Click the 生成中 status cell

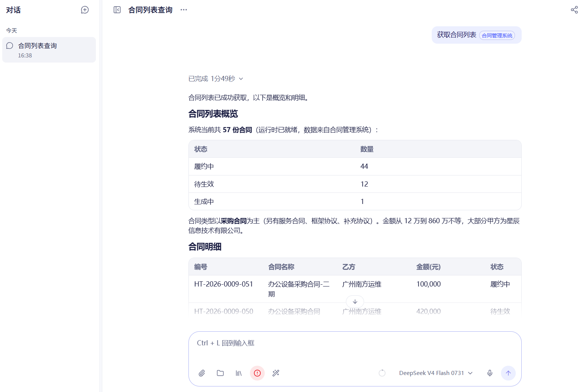pos(204,201)
